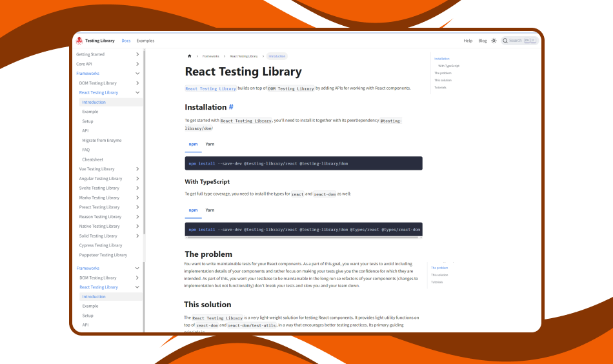
Task: Click the Introduction breadcrumb pill
Action: pos(277,56)
